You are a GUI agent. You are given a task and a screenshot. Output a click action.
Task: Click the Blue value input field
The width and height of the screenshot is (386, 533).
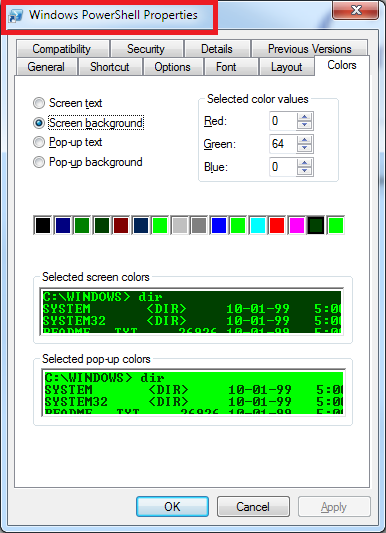tap(283, 167)
